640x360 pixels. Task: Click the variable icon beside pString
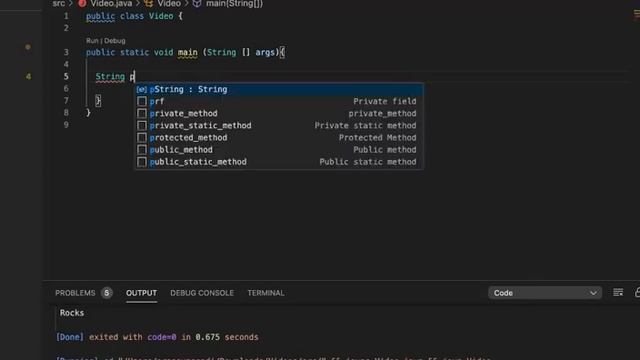(x=142, y=89)
